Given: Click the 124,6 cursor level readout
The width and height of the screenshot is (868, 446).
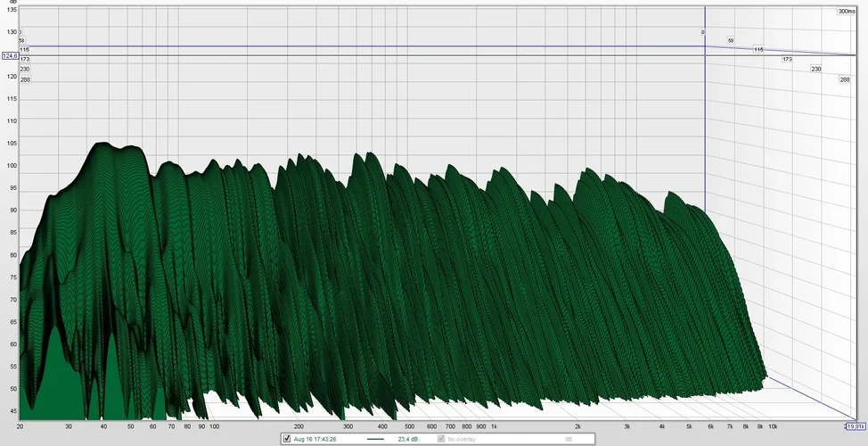Looking at the screenshot, I should (x=10, y=55).
